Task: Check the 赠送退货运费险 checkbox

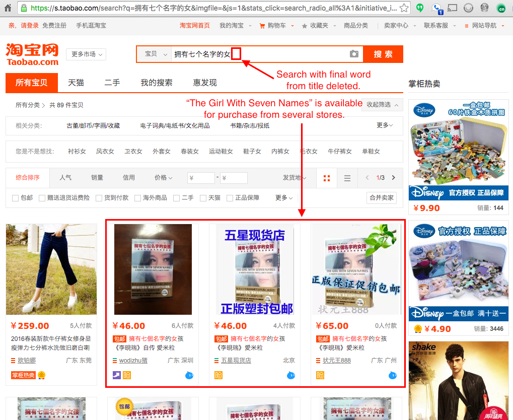Action: click(42, 198)
